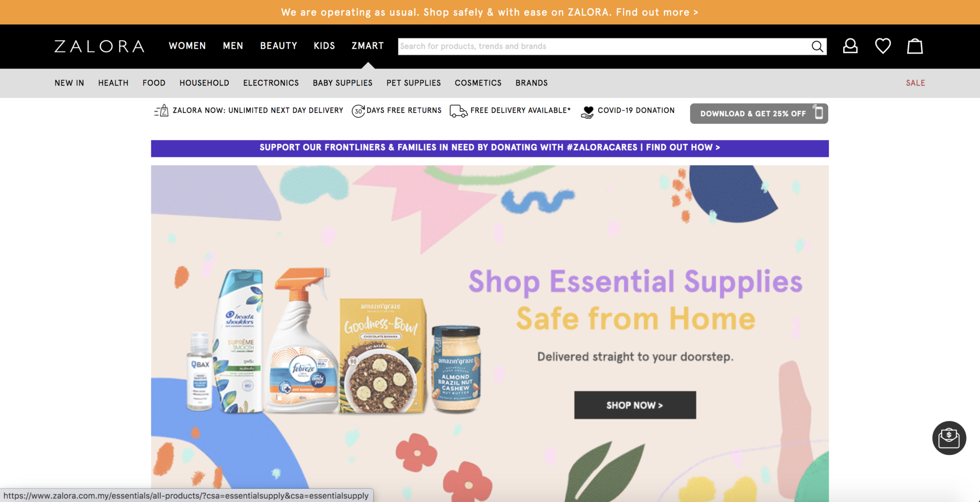
Task: Click the SALE link
Action: tap(915, 83)
